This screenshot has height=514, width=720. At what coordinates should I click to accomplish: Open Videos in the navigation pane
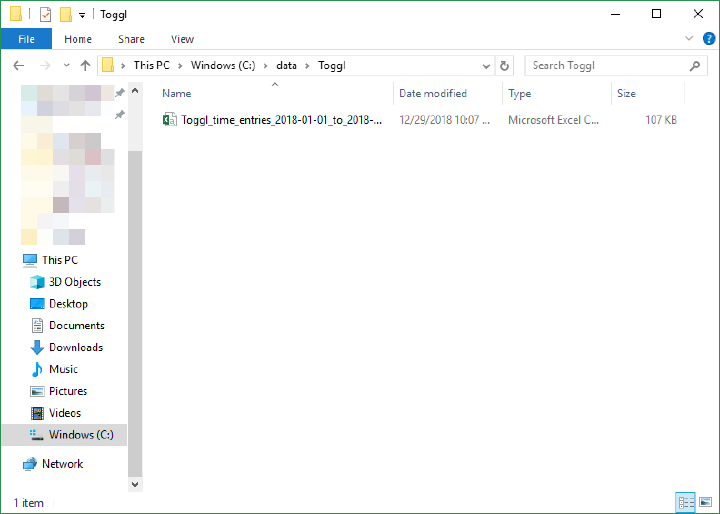click(x=65, y=413)
